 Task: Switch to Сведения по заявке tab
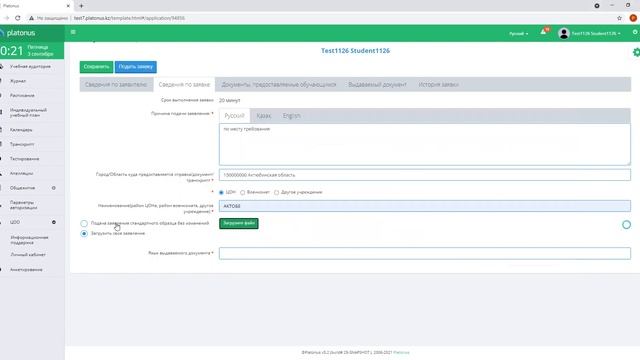click(x=184, y=84)
